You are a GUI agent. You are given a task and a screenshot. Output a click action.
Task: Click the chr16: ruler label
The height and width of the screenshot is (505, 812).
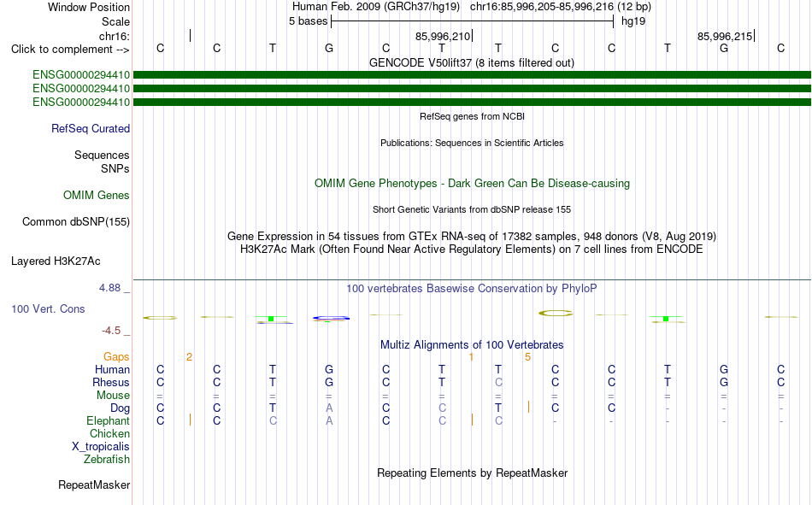pos(114,36)
